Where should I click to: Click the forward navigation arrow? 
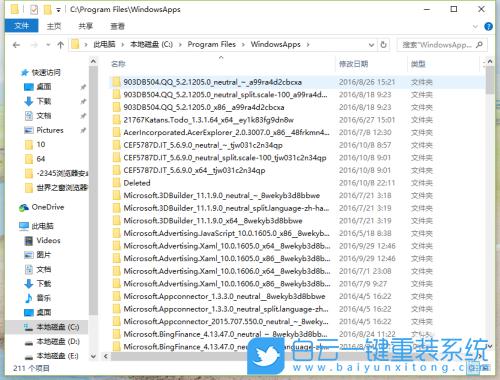[34, 45]
